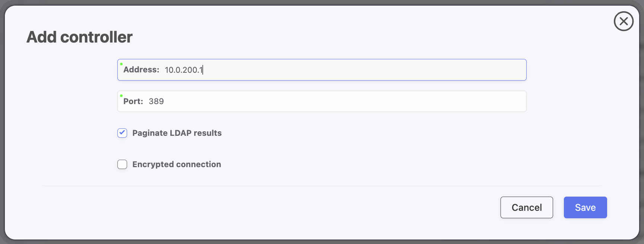Uncheck the Paginate LDAP results checkbox
This screenshot has height=244, width=644.
tap(122, 133)
